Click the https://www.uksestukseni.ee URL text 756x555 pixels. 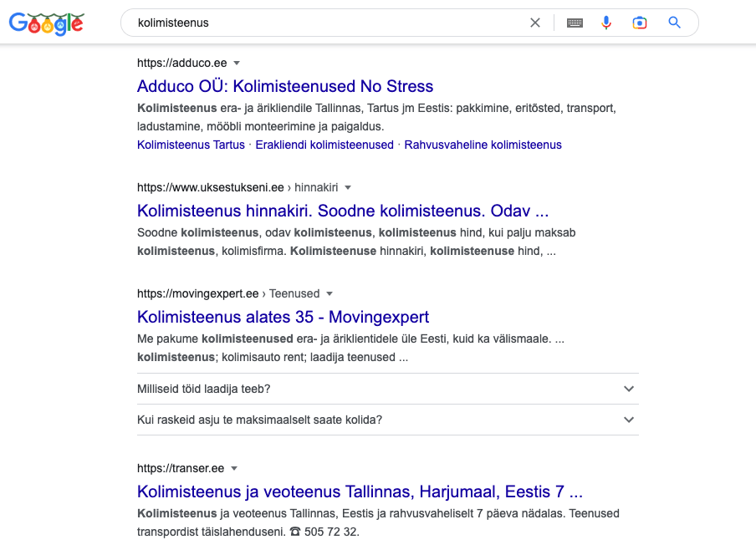tap(210, 188)
